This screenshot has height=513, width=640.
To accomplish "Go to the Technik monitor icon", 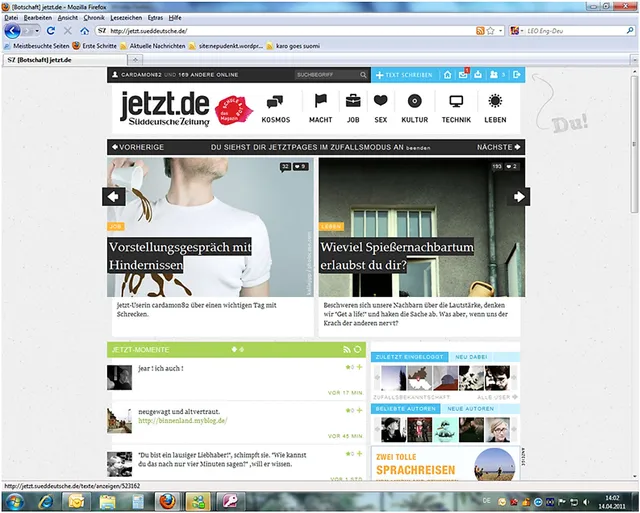I will pos(456,102).
